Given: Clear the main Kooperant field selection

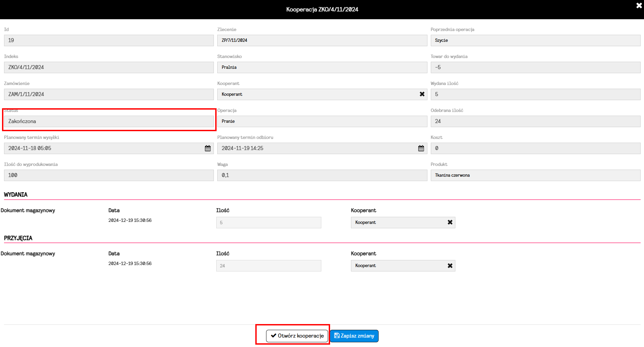Looking at the screenshot, I should pos(422,94).
